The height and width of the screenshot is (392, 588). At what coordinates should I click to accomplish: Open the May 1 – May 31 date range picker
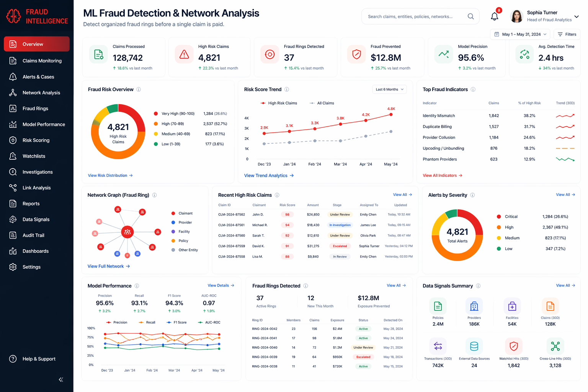520,34
